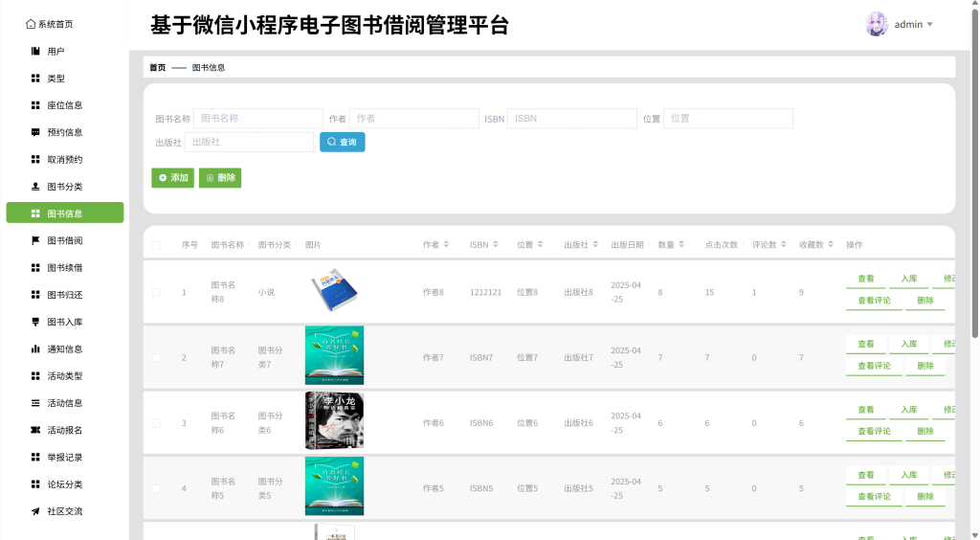Click the 图书分类 stamp icon
Screen dimensions: 980x540
[35, 187]
